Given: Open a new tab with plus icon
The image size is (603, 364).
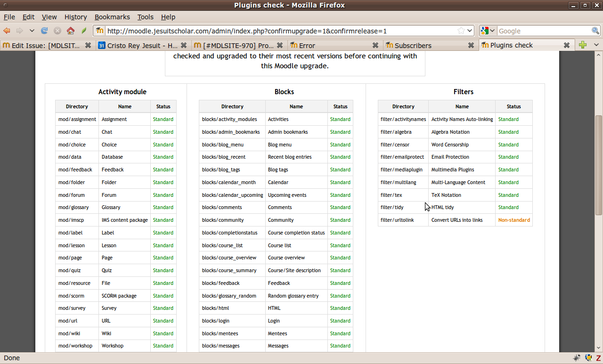Looking at the screenshot, I should (583, 45).
